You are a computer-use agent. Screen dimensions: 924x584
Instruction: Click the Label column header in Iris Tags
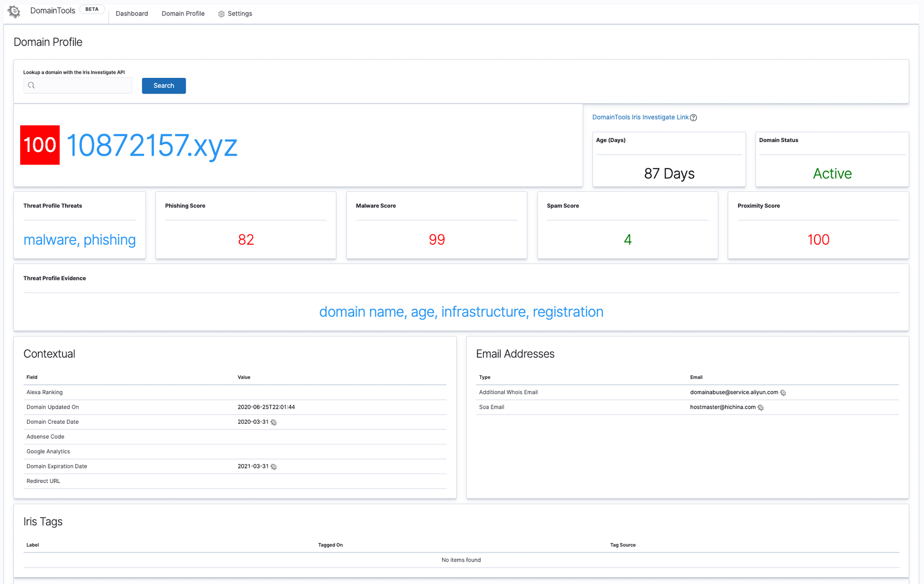point(33,545)
